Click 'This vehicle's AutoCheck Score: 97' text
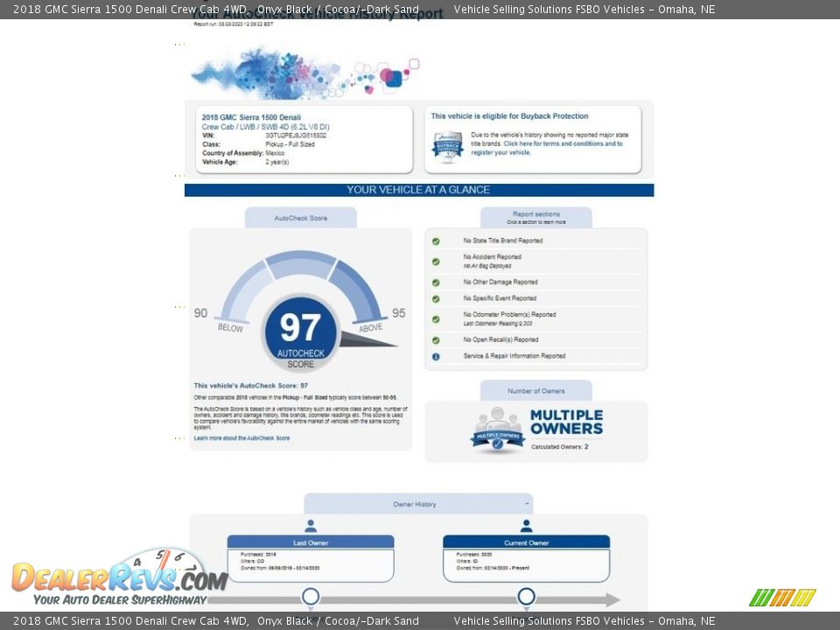This screenshot has width=840, height=630. coord(251,386)
